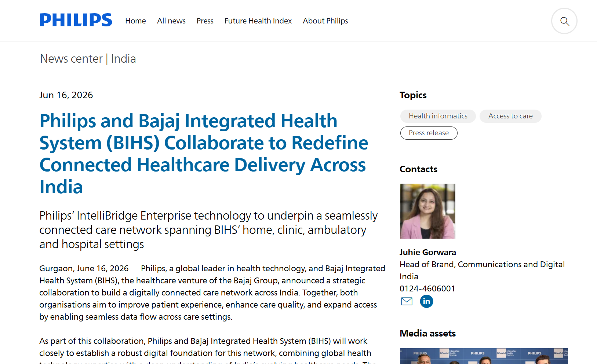Go to Home in navigation

click(135, 21)
